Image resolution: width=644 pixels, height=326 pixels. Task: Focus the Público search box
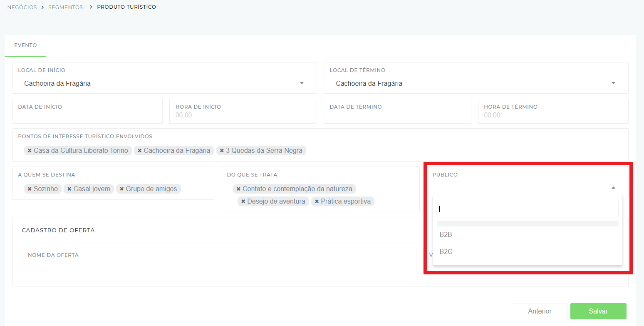click(528, 209)
